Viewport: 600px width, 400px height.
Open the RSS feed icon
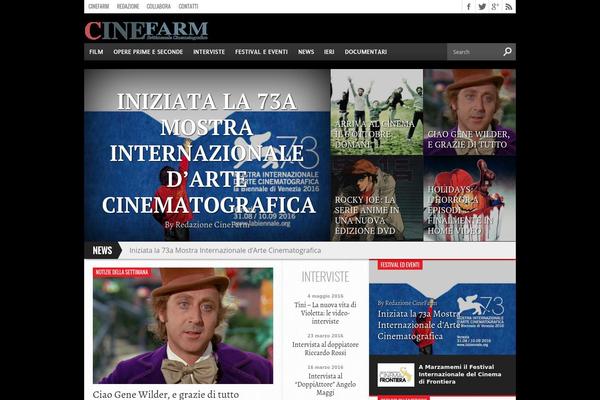pyautogui.click(x=509, y=7)
